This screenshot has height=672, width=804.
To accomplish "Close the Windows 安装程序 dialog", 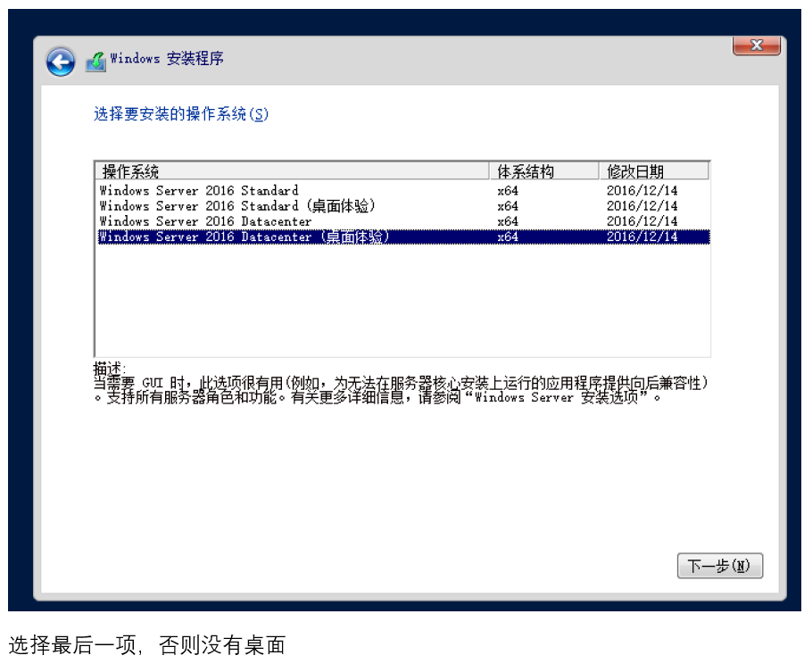I will coord(757,46).
